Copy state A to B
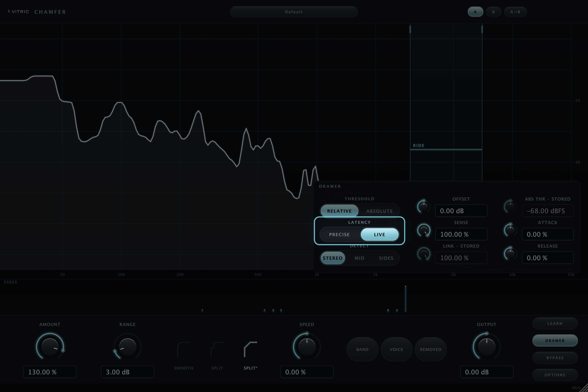Screen dimensions: 588x392 (x=515, y=12)
